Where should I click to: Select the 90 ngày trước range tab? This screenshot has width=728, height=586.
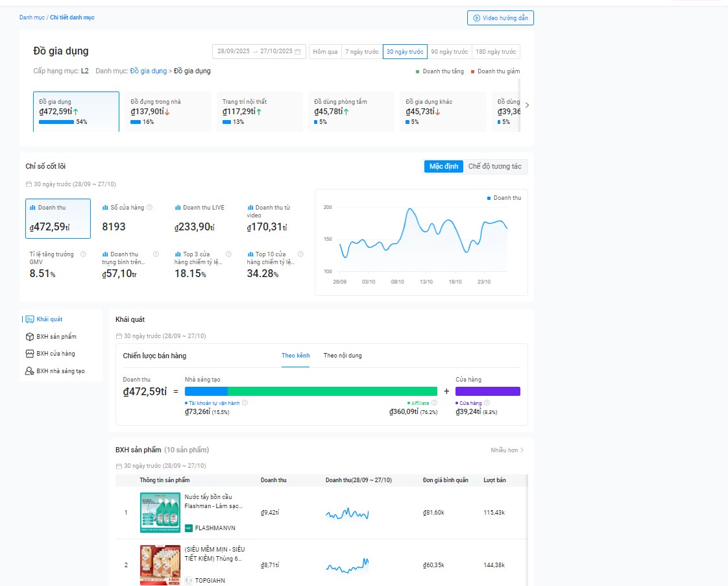[x=450, y=52]
